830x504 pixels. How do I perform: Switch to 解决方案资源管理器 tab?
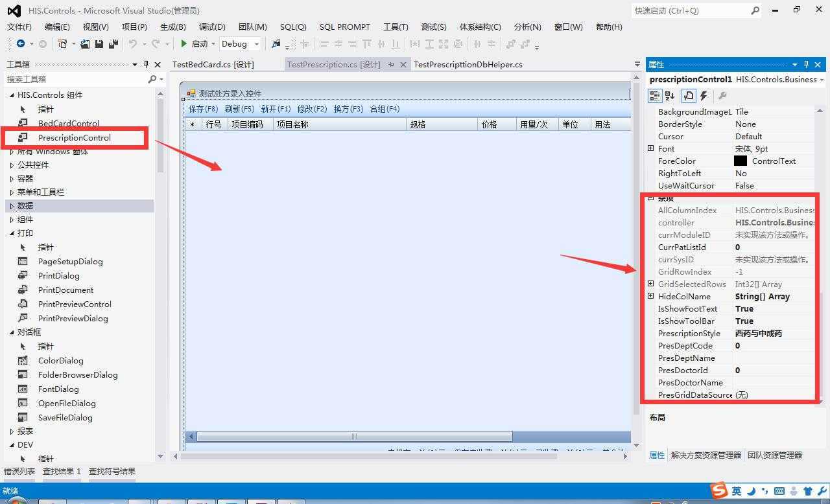pyautogui.click(x=705, y=455)
